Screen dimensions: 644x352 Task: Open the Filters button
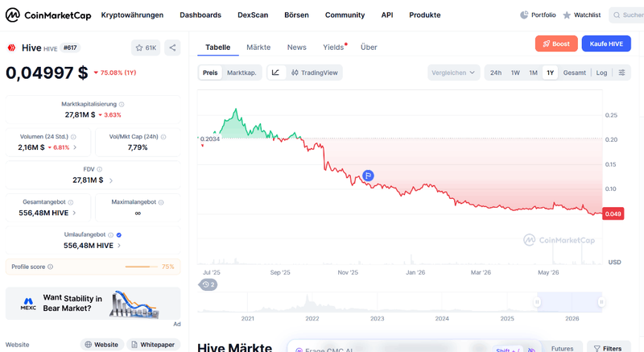pyautogui.click(x=609, y=348)
